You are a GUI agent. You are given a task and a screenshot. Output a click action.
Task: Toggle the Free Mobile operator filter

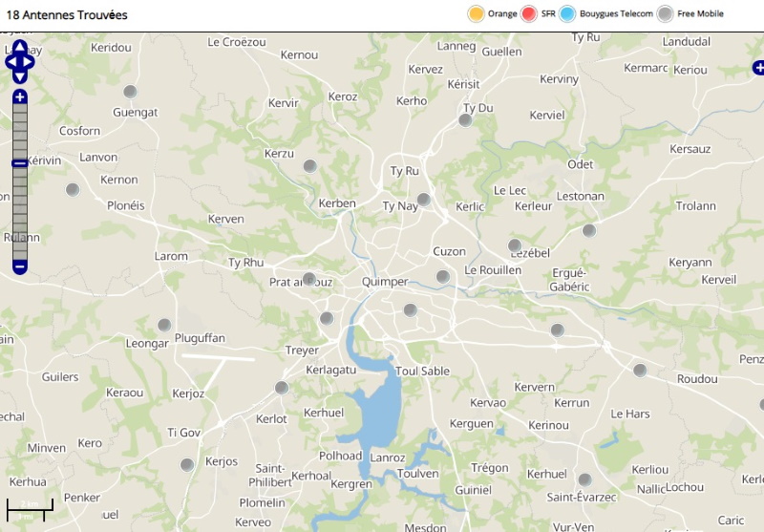pos(665,14)
